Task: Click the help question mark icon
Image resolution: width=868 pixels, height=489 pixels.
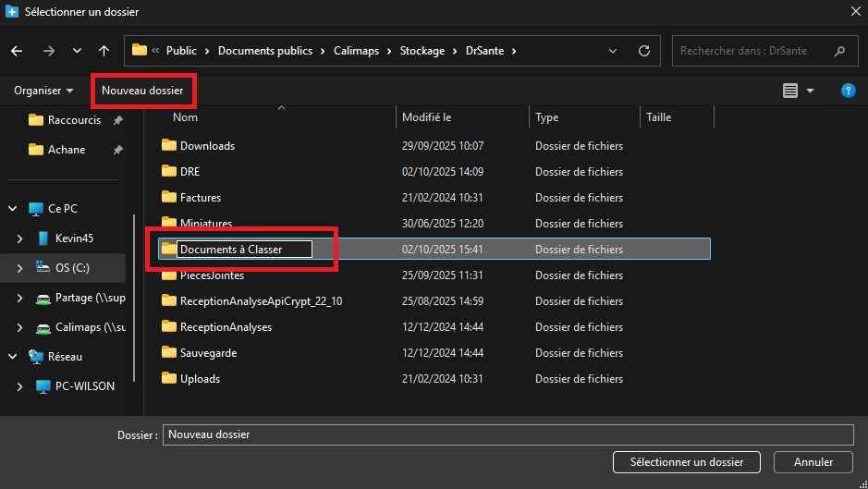Action: coord(848,91)
